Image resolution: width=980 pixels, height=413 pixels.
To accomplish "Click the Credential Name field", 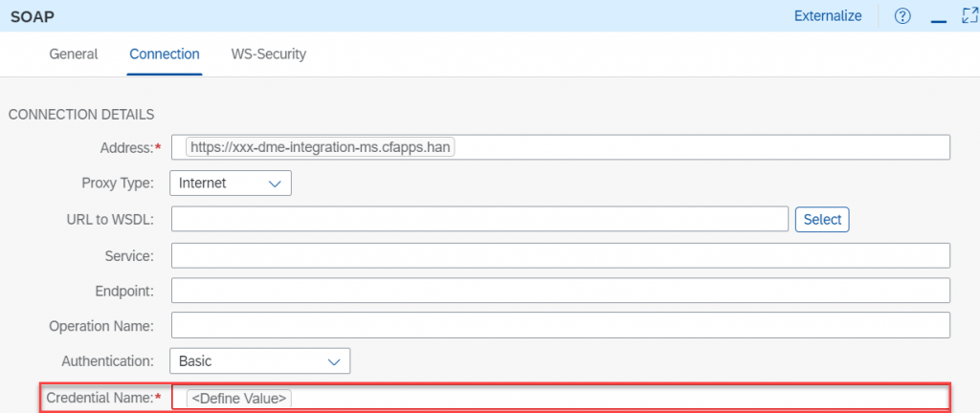I will tap(561, 398).
